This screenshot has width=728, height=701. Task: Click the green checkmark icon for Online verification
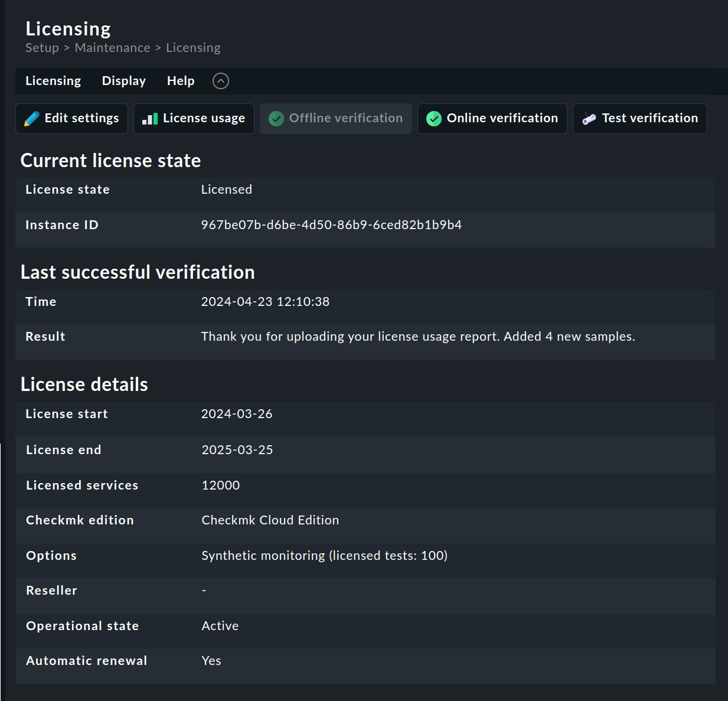[434, 119]
